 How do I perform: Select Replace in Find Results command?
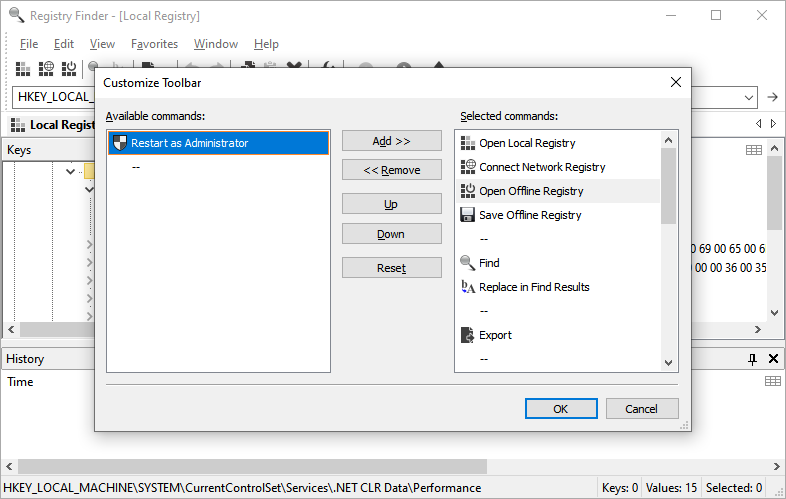coord(558,287)
